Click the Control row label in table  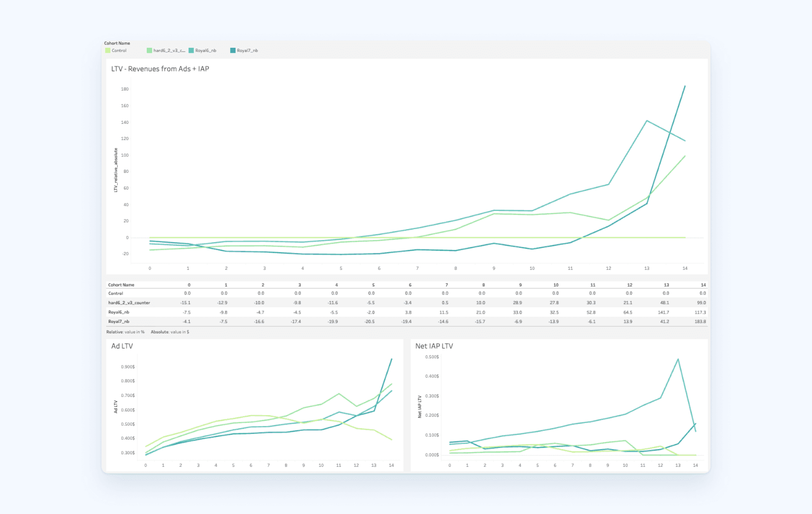[115, 293]
